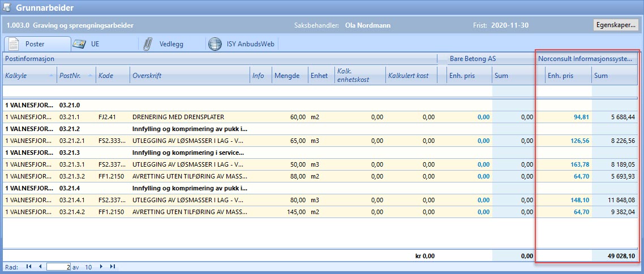Click the Overskrift column header
644x274 pixels.
190,76
